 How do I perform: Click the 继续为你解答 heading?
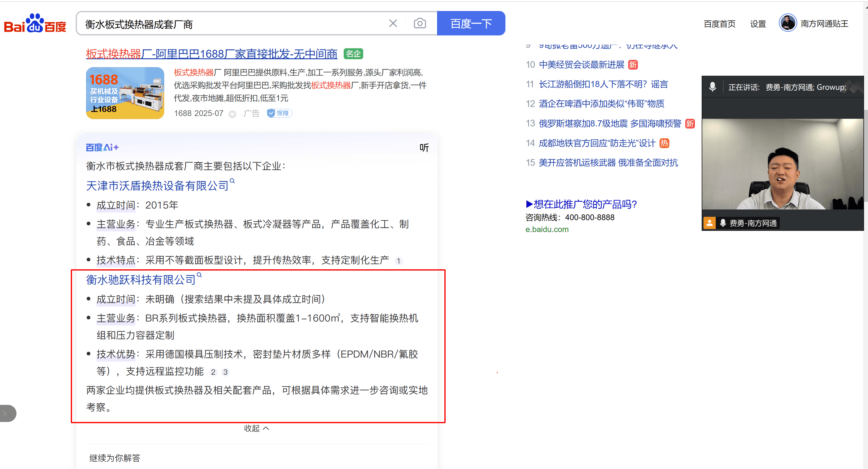pyautogui.click(x=114, y=458)
